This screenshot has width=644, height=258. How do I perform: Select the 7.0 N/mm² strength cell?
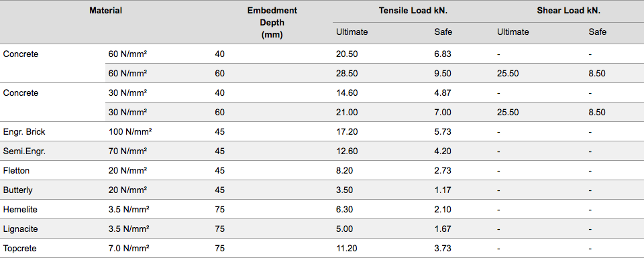click(129, 249)
